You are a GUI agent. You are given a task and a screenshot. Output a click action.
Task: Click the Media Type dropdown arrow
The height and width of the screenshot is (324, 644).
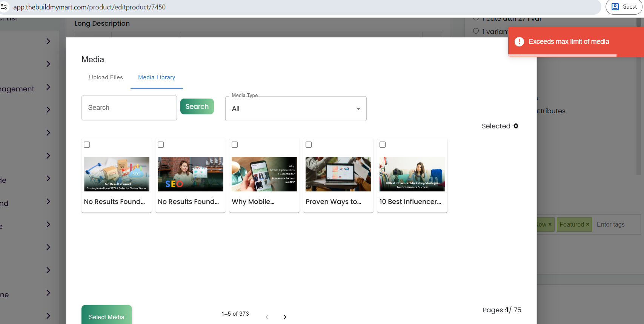(x=358, y=109)
